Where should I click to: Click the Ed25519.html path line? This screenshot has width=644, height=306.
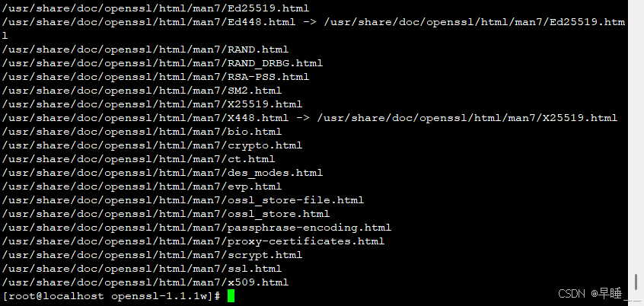pos(155,8)
